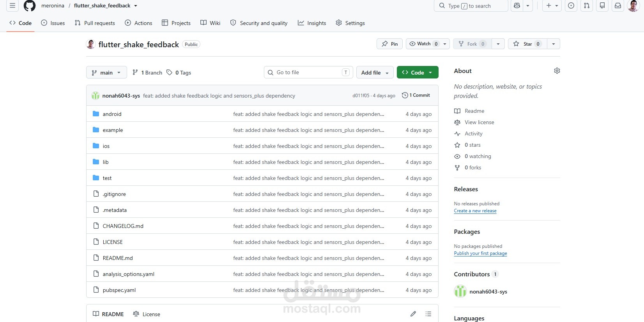Star the repository
Screen dimensions: 644x322
[x=527, y=44]
